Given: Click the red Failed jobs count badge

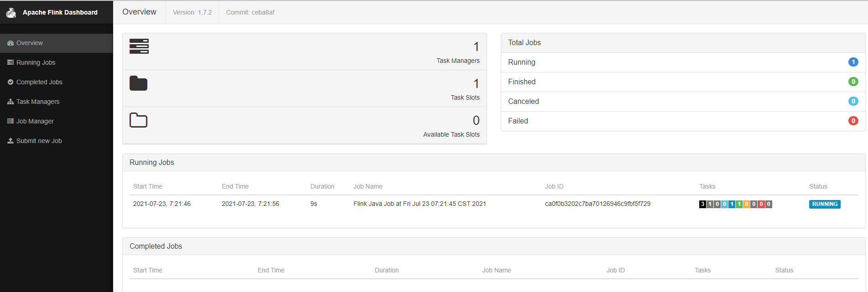Looking at the screenshot, I should coord(853,121).
